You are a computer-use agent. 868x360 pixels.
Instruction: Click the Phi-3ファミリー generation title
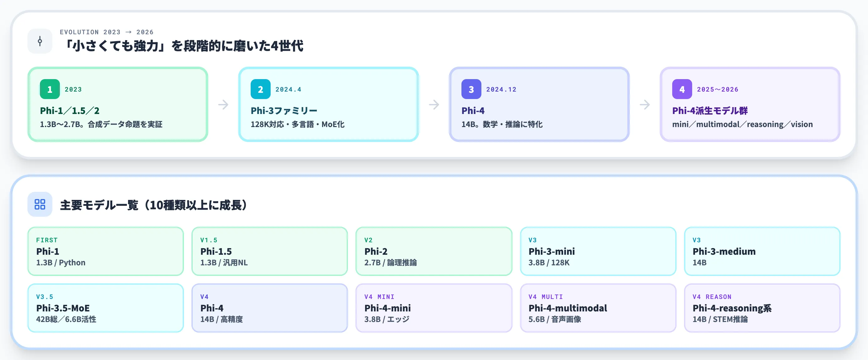tap(284, 111)
